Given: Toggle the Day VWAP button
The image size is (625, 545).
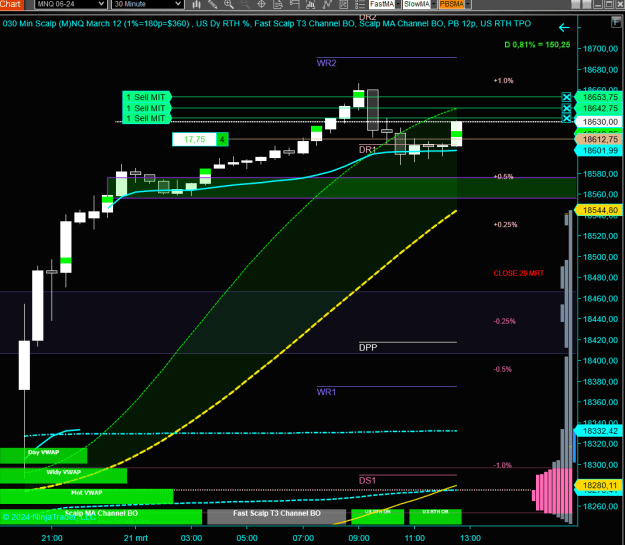Looking at the screenshot, I should point(43,455).
